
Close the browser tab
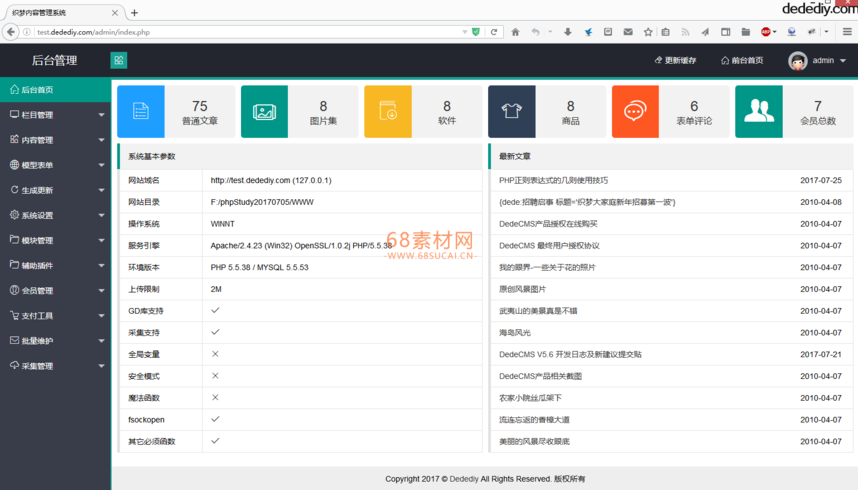click(114, 13)
